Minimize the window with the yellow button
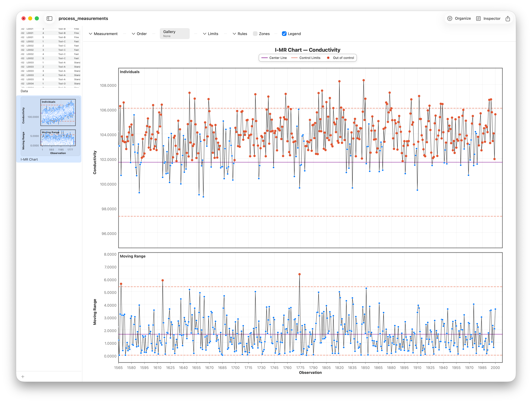Viewport: 532px width, 403px height. (30, 19)
